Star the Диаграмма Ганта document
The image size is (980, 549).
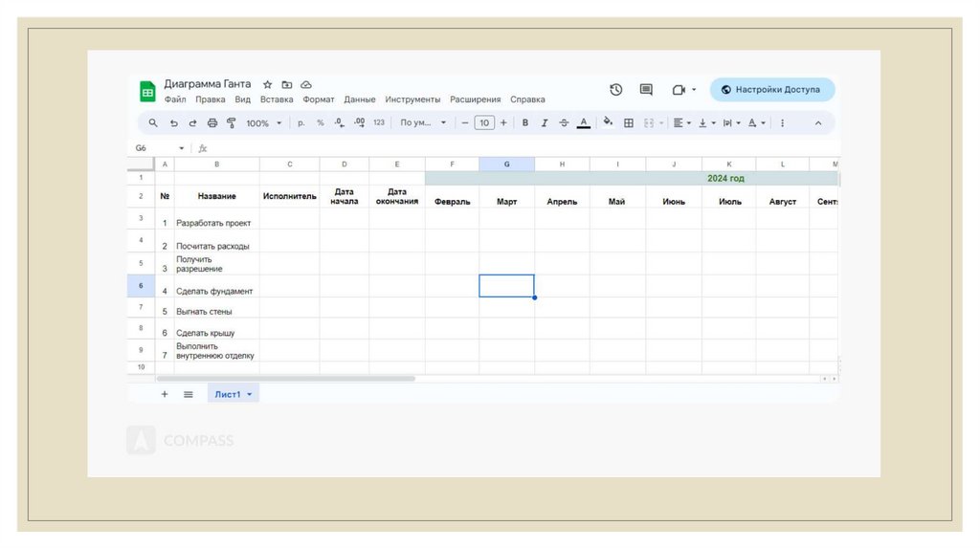[268, 84]
